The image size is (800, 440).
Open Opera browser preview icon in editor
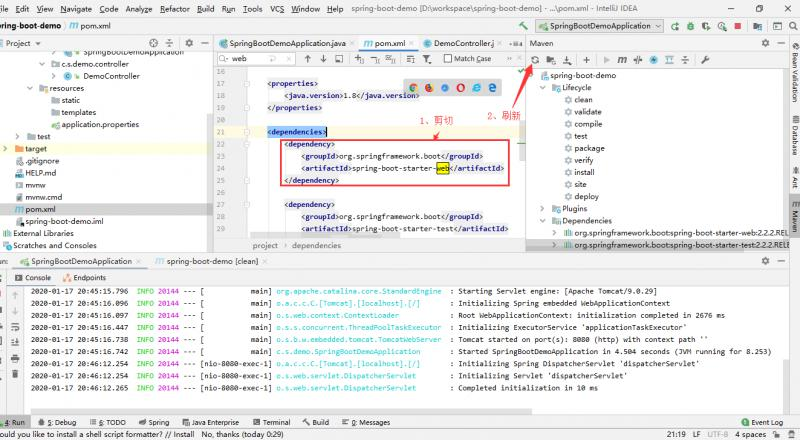461,88
